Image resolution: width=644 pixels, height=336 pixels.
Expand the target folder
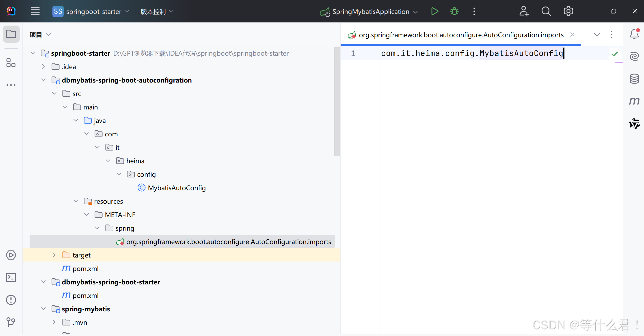coord(54,255)
